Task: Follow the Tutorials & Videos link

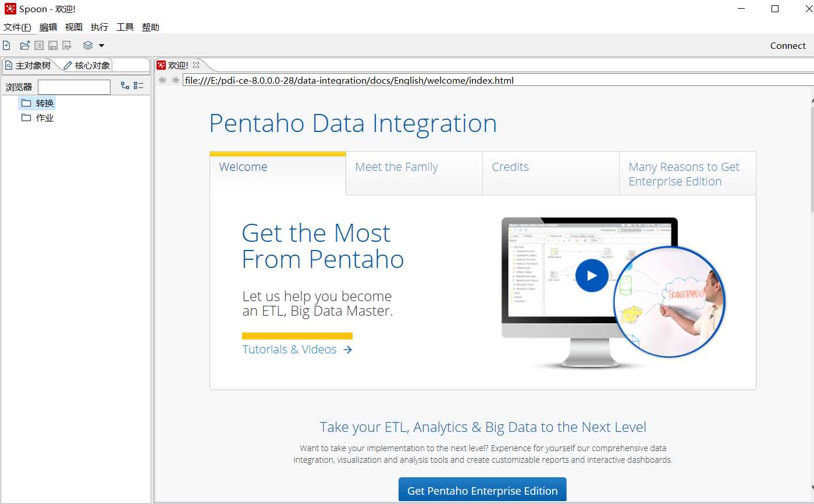Action: tap(297, 349)
